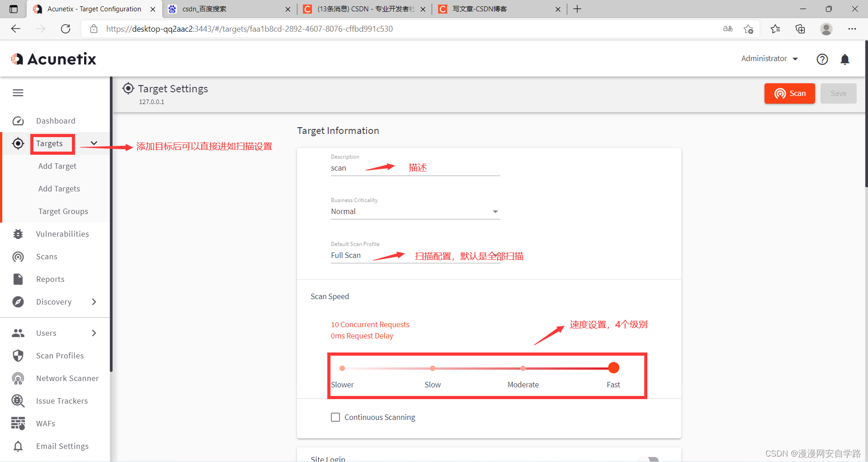Open the Business Criticality dropdown

pos(415,212)
